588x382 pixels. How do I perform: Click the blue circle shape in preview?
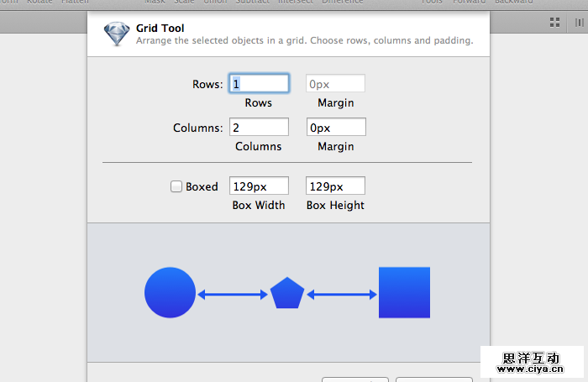[x=170, y=293]
